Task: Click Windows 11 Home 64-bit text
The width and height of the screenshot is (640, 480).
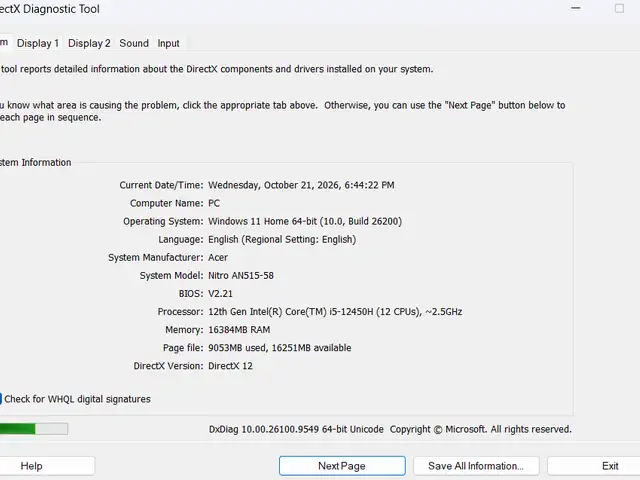Action: [x=305, y=221]
